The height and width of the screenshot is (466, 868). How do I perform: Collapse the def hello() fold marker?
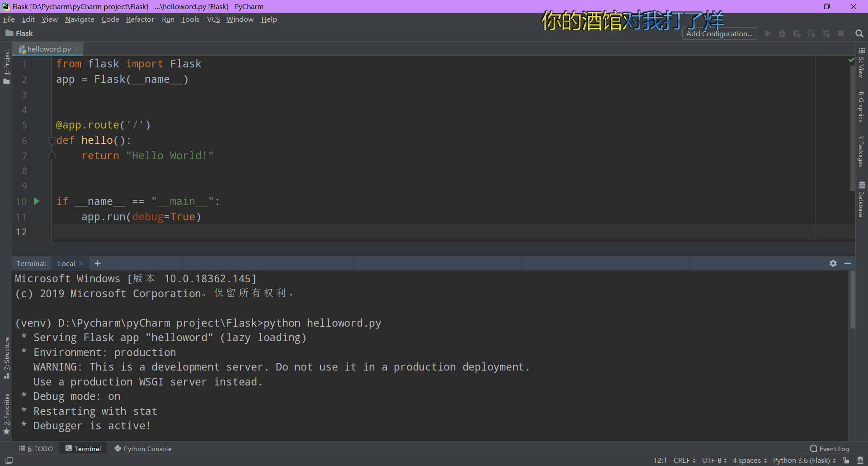52,141
